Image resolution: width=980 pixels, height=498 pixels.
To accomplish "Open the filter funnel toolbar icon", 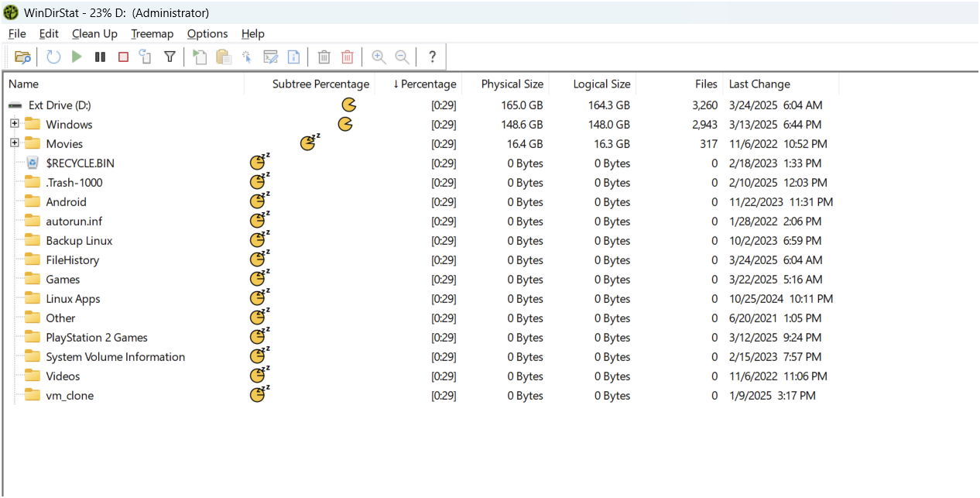I will pyautogui.click(x=170, y=57).
